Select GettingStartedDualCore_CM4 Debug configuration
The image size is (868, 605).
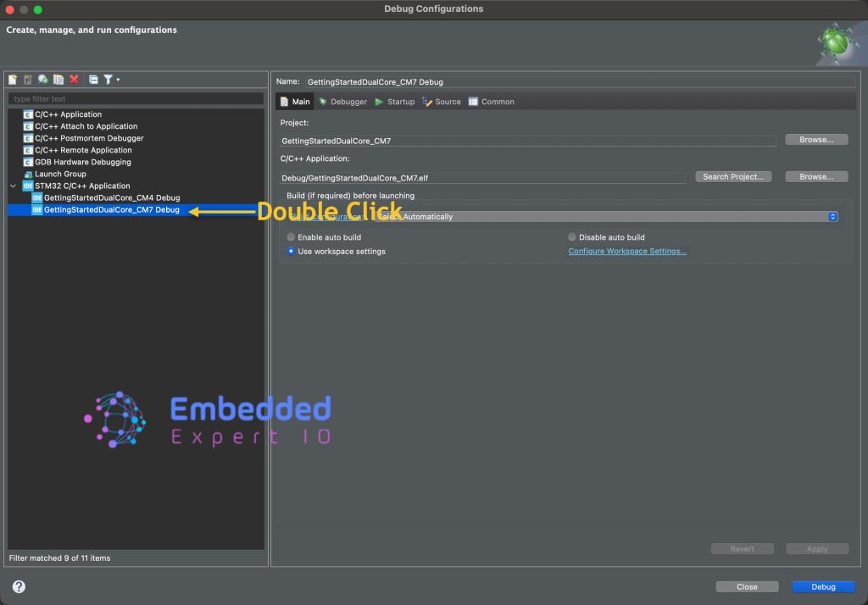pos(111,197)
